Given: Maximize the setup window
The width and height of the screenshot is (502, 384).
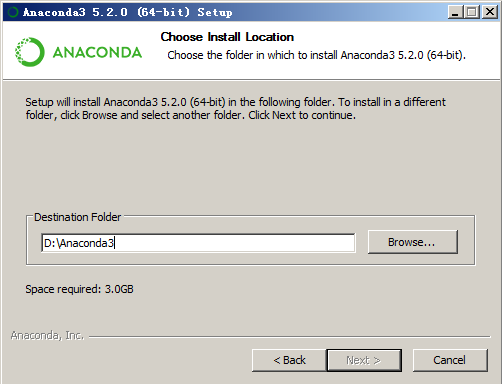Looking at the screenshot, I should tap(472, 12).
